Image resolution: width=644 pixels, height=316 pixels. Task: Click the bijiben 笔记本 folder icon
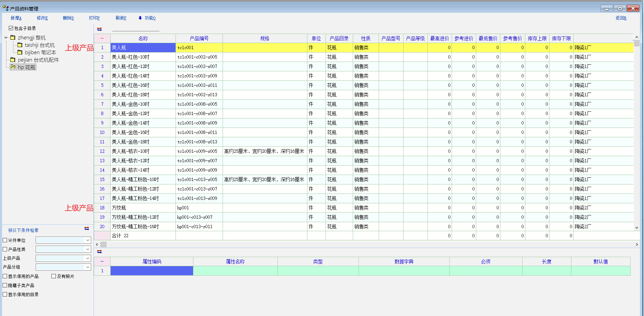click(20, 52)
